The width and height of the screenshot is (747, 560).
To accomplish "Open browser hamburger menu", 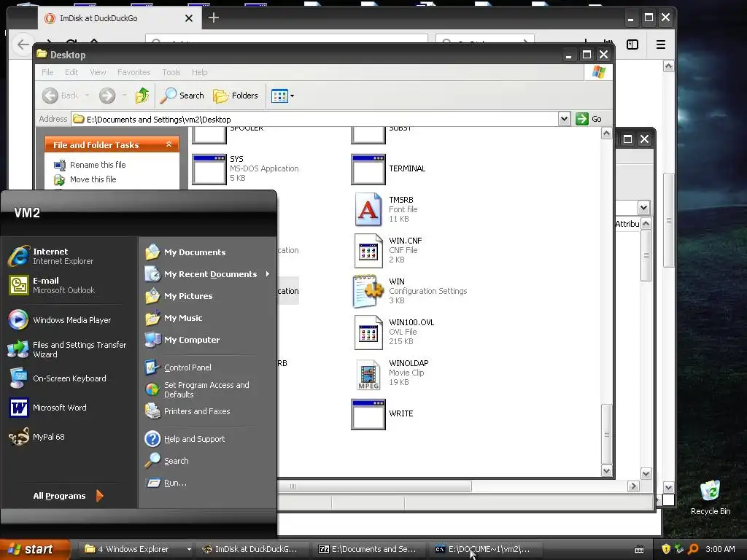I will pyautogui.click(x=661, y=44).
